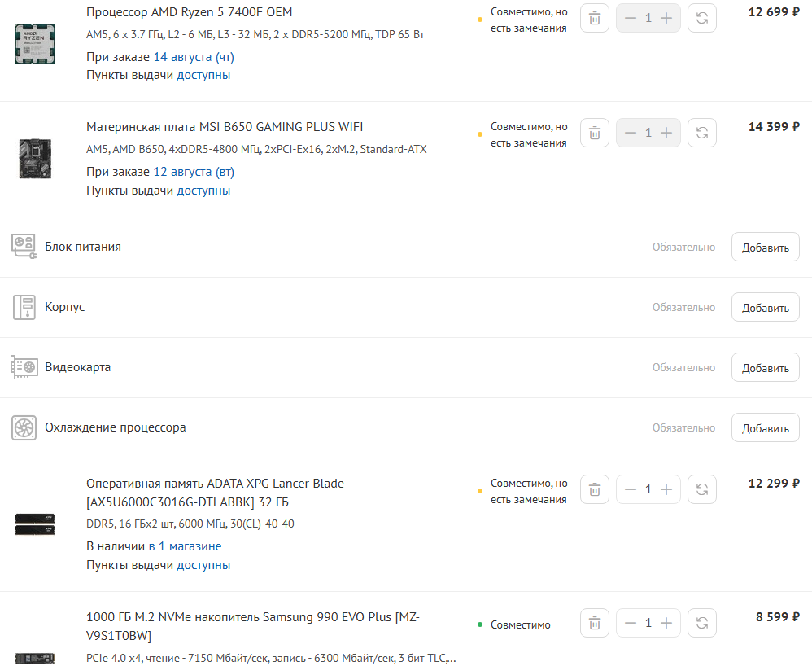
Task: Remove the Samsung 990 EVO Plus drive
Action: click(595, 623)
